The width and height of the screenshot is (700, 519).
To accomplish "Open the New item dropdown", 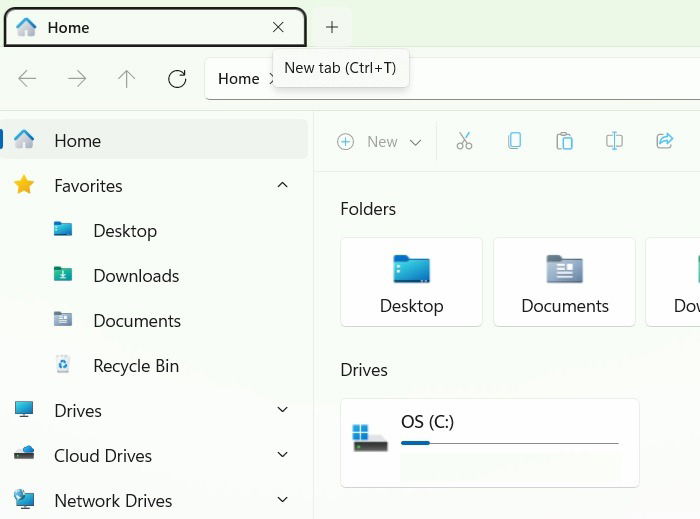I will pyautogui.click(x=379, y=142).
